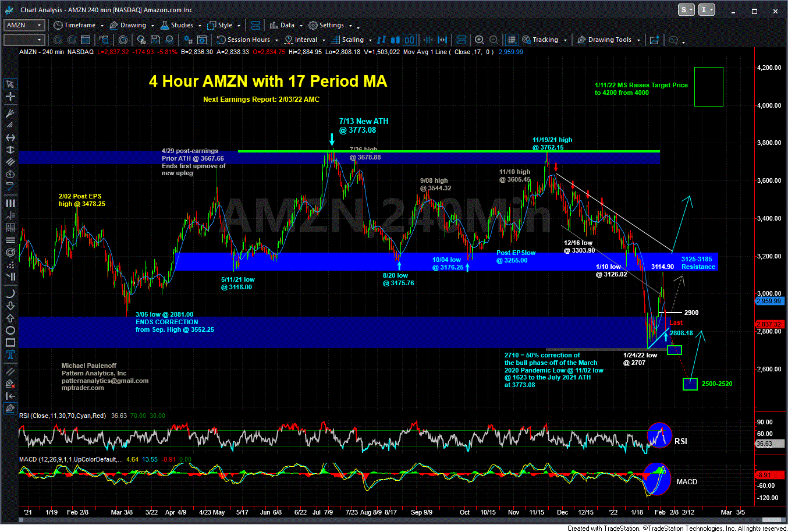
Task: Toggle the data grid window icon
Action: [512, 40]
